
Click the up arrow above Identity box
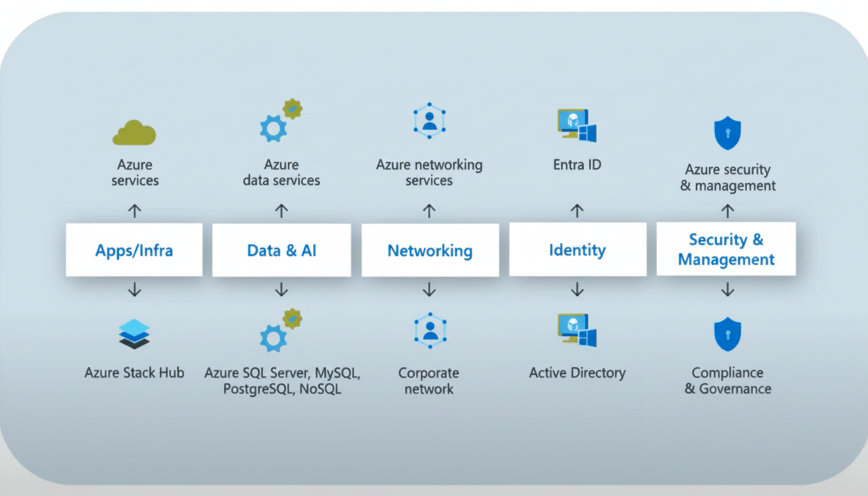tap(577, 211)
